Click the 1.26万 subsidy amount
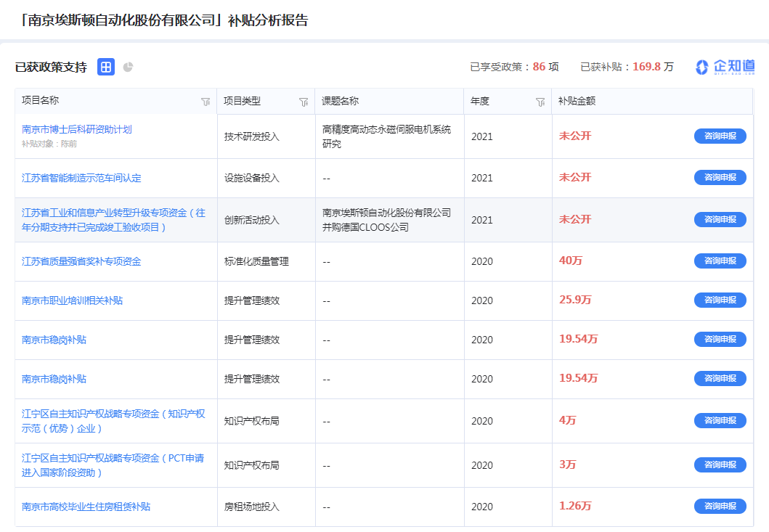Screen dimensions: 769x532 pos(575,506)
